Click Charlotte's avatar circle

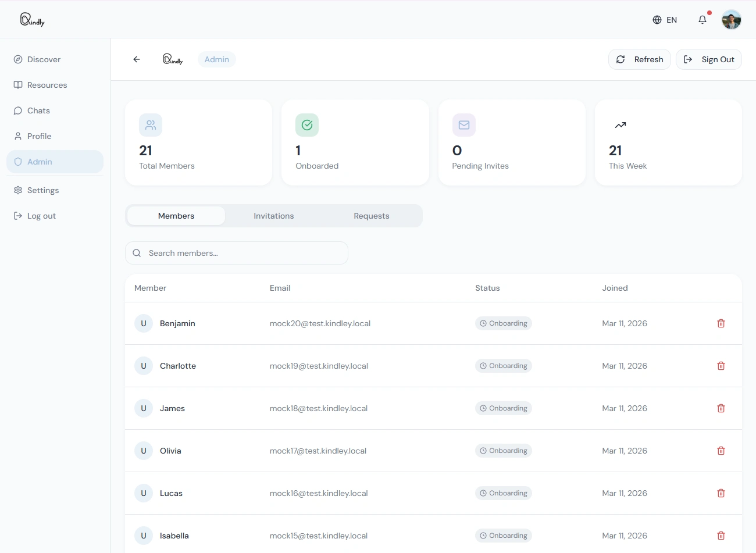144,366
